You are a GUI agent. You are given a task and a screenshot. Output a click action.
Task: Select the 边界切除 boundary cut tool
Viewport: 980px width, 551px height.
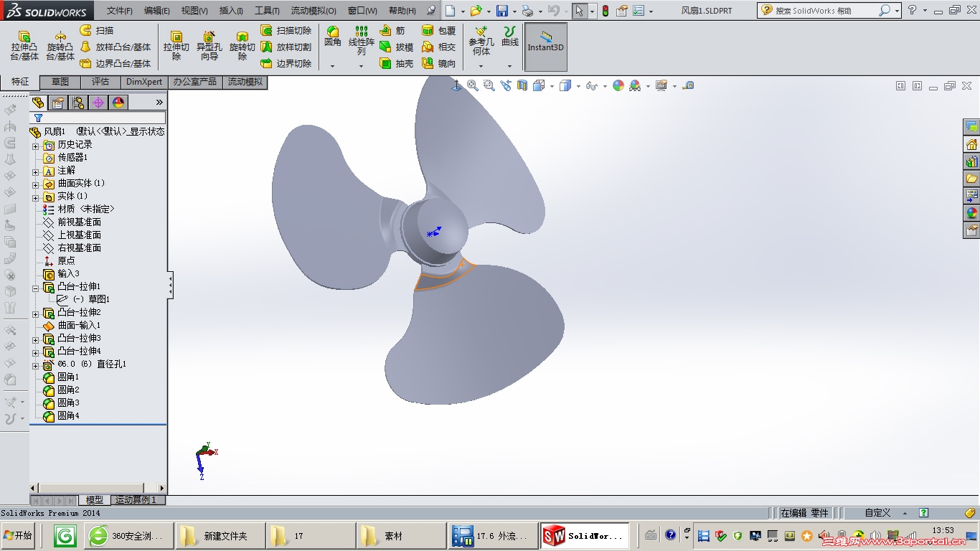(x=286, y=63)
